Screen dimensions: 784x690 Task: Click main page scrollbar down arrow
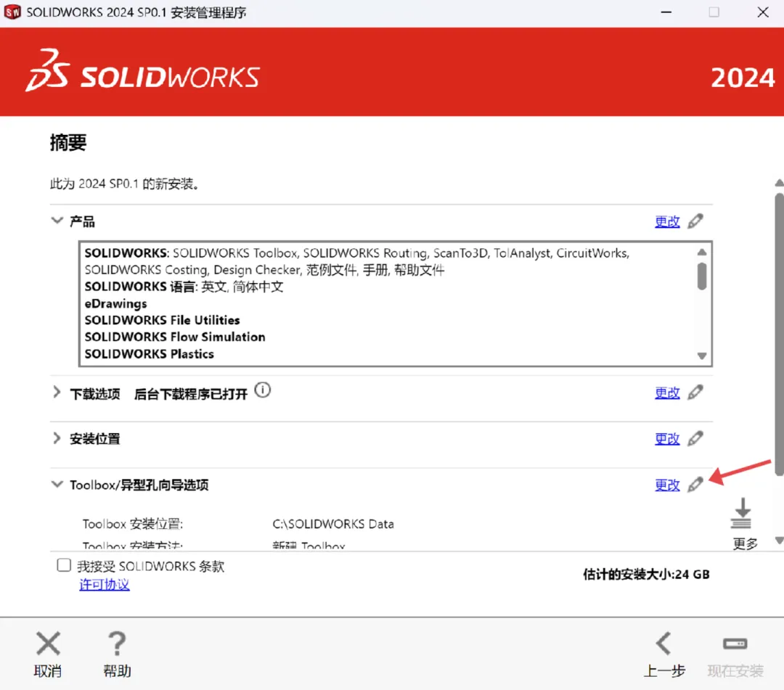[779, 540]
